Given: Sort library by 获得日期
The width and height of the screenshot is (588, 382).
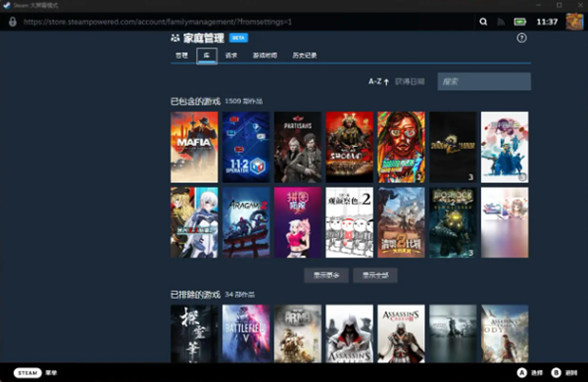Looking at the screenshot, I should (410, 81).
